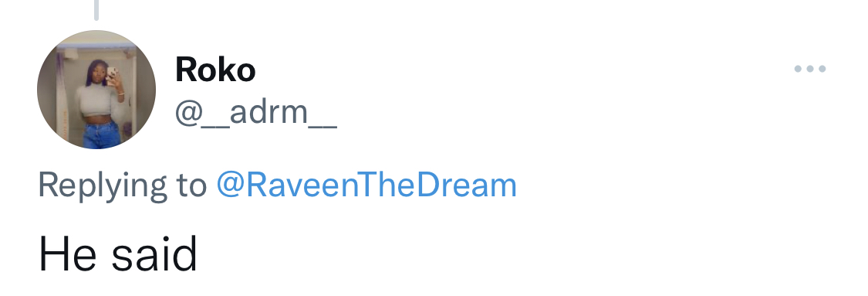Click the @__adrm__ username handle
Screen dimensions: 868x296
click(255, 113)
